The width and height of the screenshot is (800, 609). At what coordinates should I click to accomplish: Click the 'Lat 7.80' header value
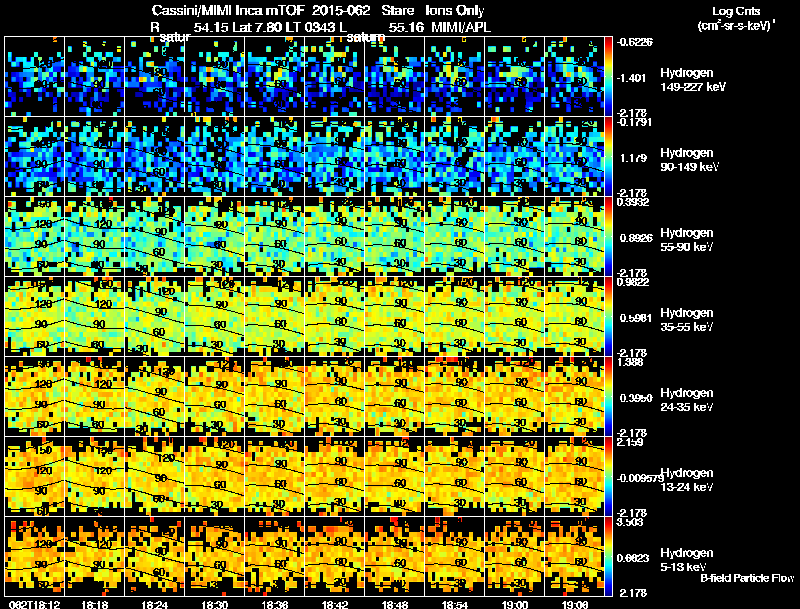pos(257,28)
